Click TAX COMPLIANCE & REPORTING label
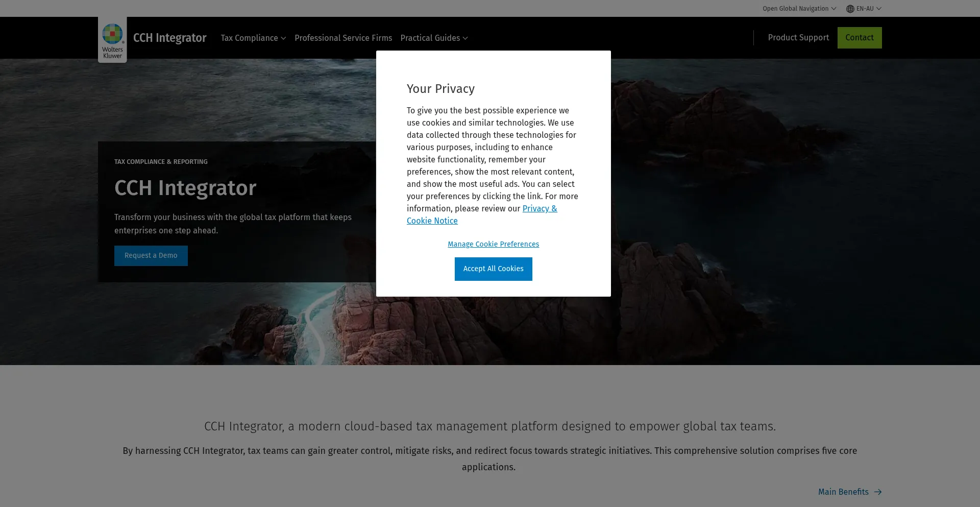Screen dimensions: 980x507 click(161, 162)
